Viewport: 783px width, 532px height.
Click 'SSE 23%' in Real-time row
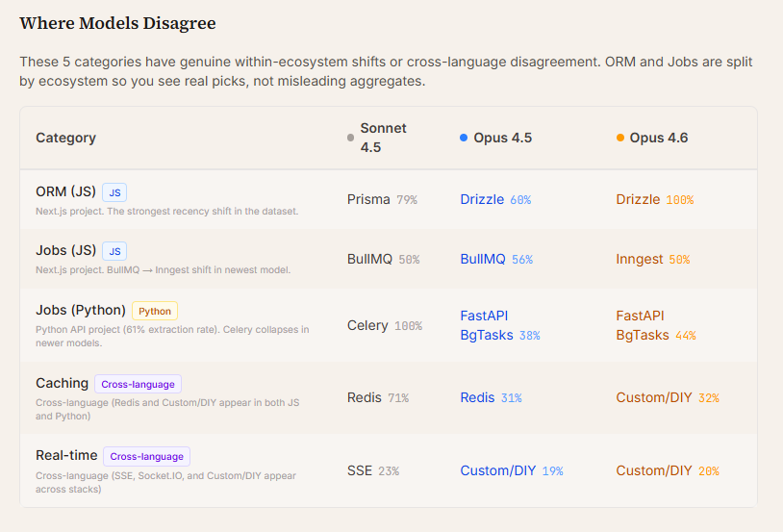373,470
